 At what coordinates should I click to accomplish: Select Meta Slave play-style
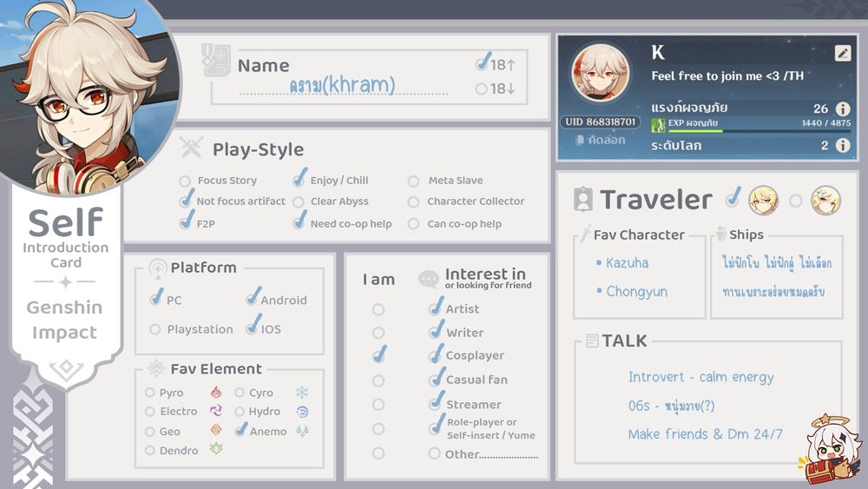[x=413, y=181]
